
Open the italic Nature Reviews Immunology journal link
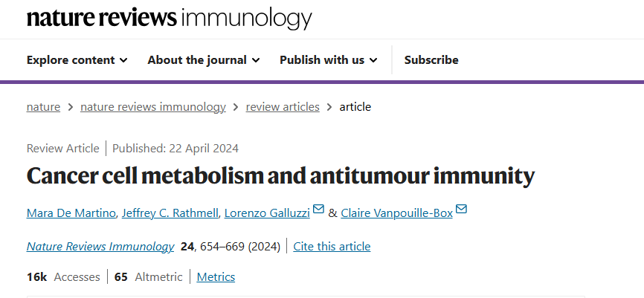click(100, 247)
